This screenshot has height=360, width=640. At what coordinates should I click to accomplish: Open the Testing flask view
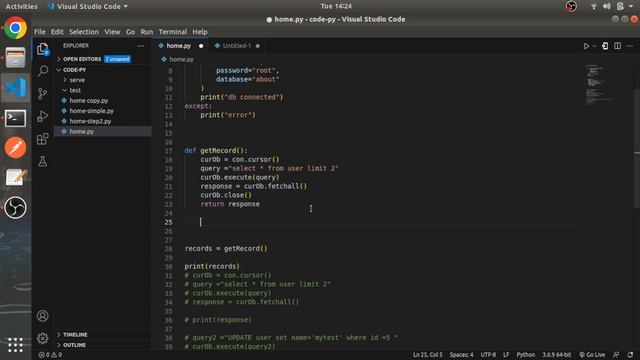click(x=42, y=161)
